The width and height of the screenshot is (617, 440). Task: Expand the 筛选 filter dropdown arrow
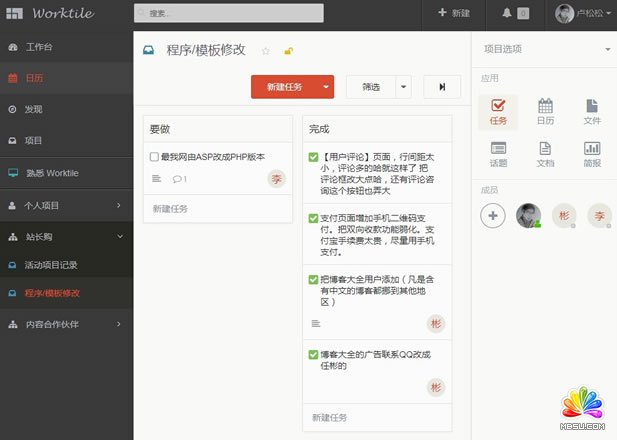point(403,87)
